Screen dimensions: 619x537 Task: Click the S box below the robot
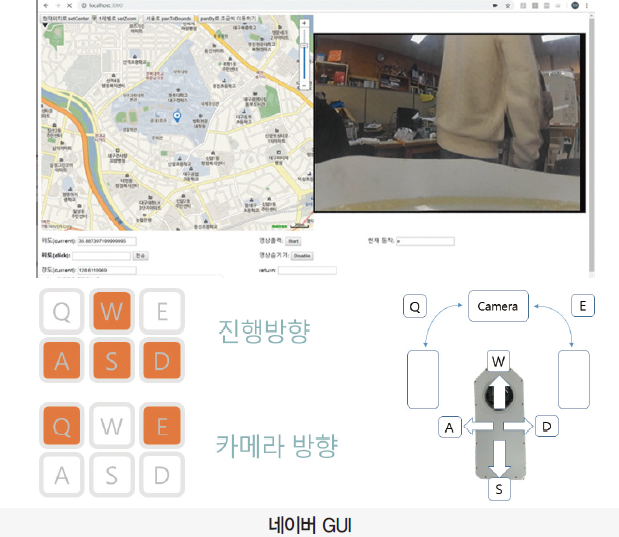click(499, 489)
